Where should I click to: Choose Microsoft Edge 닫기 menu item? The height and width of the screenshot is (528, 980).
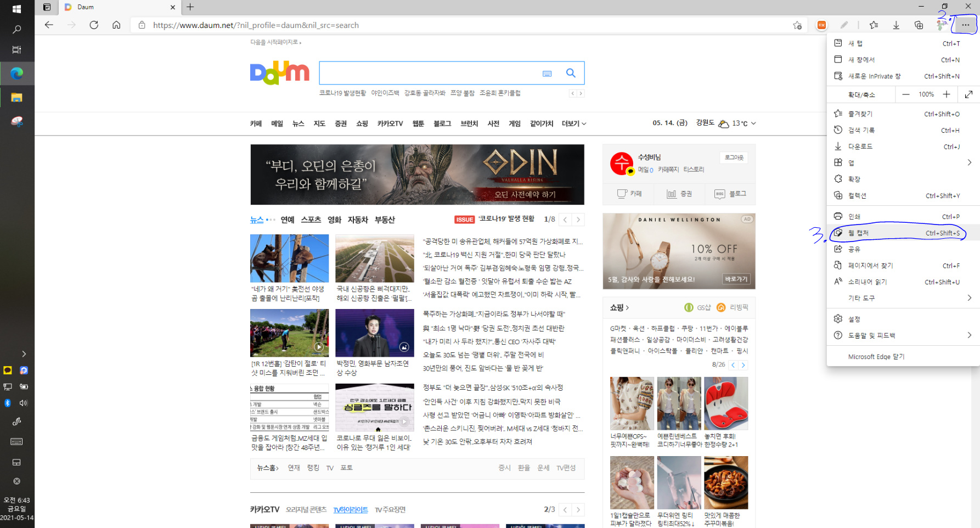pyautogui.click(x=903, y=357)
